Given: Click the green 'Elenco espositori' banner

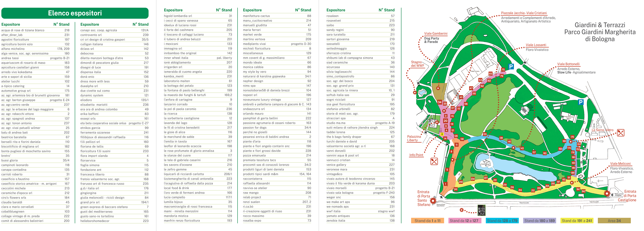Looking at the screenshot, I should pyautogui.click(x=75, y=13).
